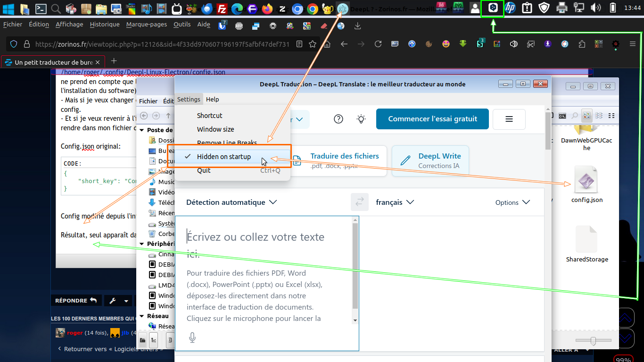Open the français target language dropdown
Viewport: 644px width, 362px height.
click(x=395, y=202)
